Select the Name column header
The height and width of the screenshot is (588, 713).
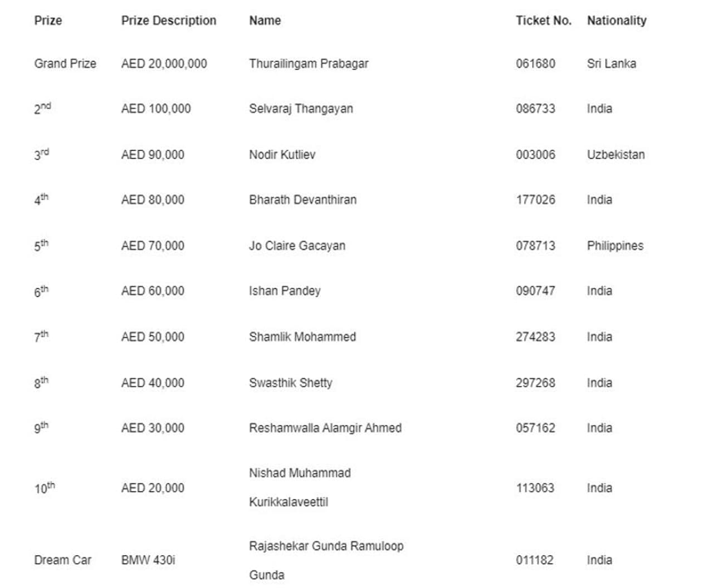(x=265, y=21)
